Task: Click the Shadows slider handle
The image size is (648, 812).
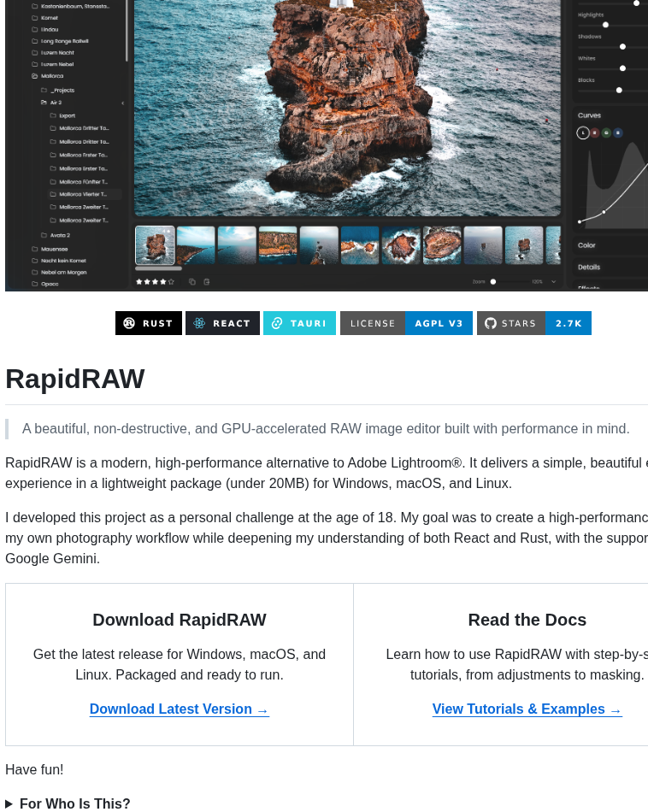Action: click(x=622, y=47)
